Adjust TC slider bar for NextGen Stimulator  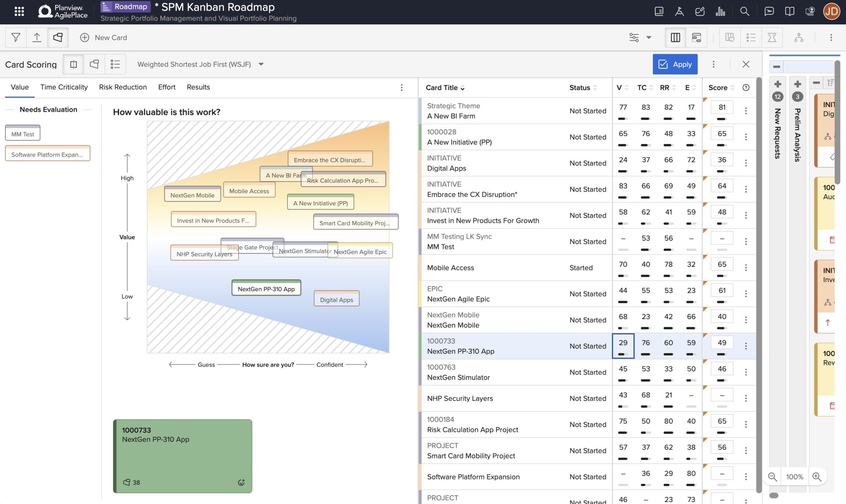646,380
